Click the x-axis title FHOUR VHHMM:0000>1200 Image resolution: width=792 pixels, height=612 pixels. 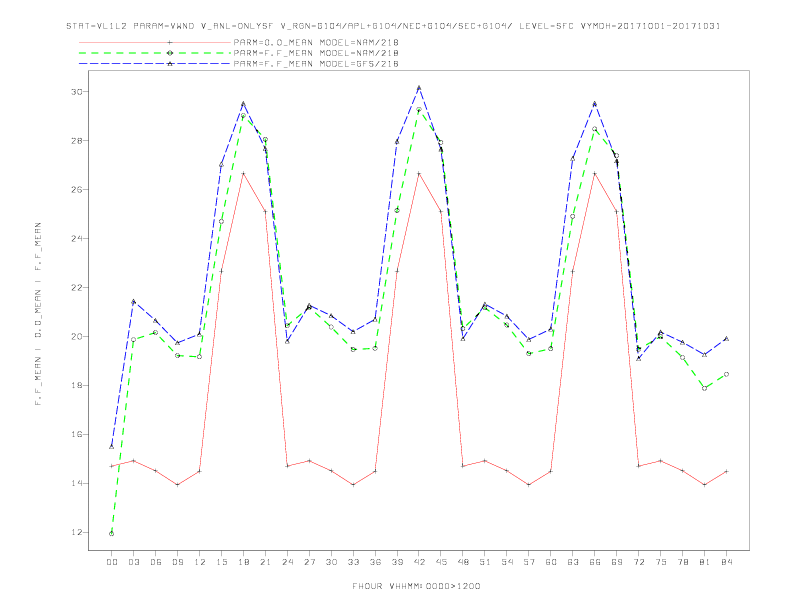[x=416, y=586]
